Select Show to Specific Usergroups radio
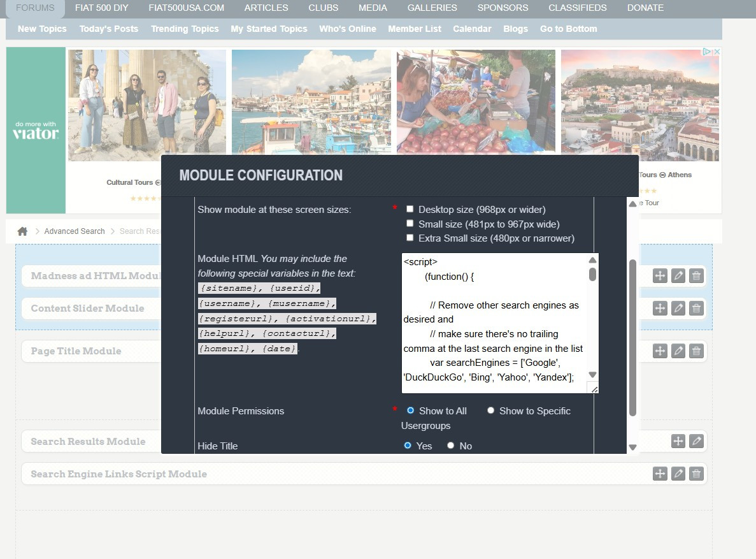Viewport: 756px width, 559px height. coord(490,410)
